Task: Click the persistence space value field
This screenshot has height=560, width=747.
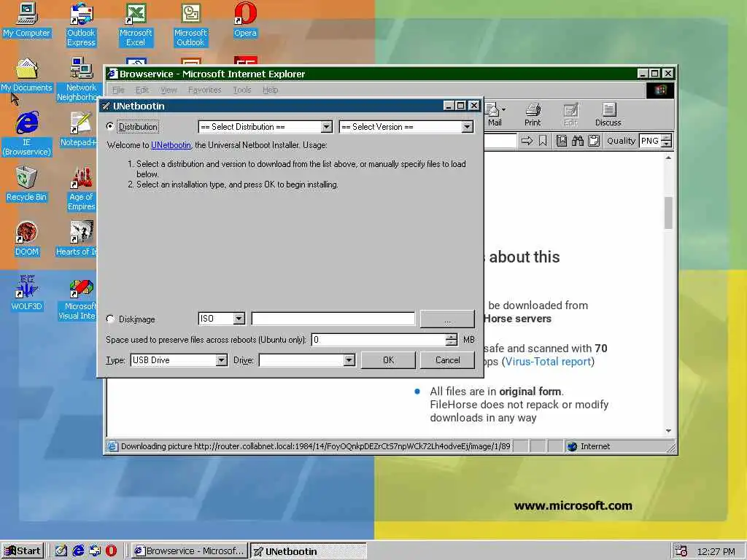Action: click(x=379, y=340)
